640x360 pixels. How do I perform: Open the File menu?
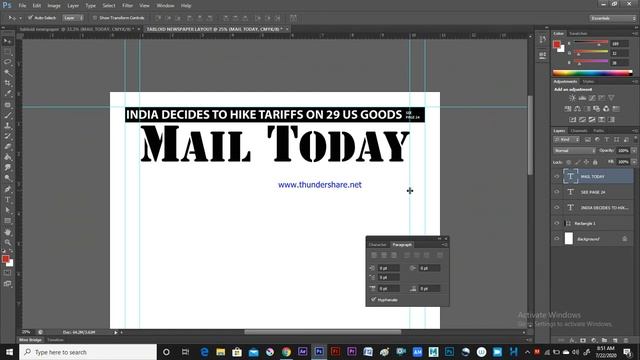pos(22,6)
